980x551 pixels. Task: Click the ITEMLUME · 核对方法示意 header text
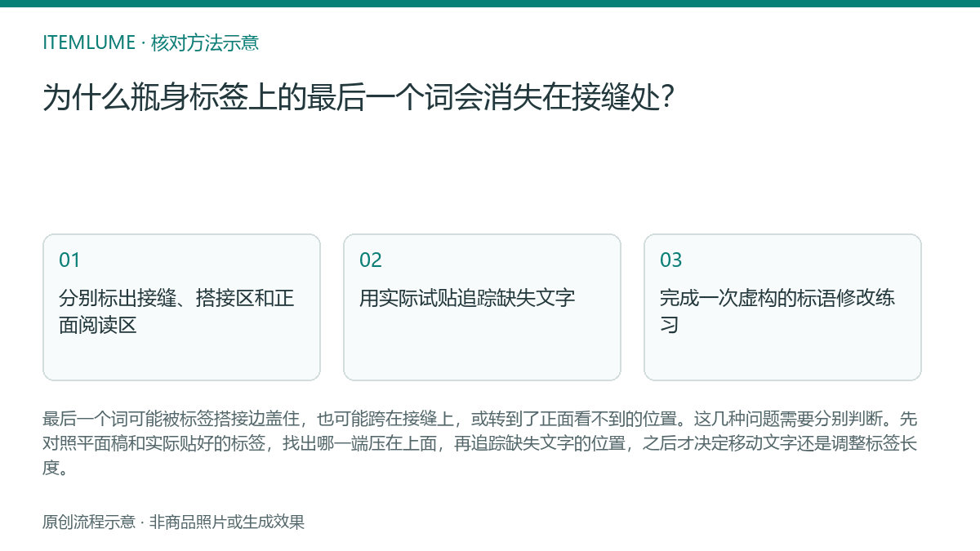(150, 42)
